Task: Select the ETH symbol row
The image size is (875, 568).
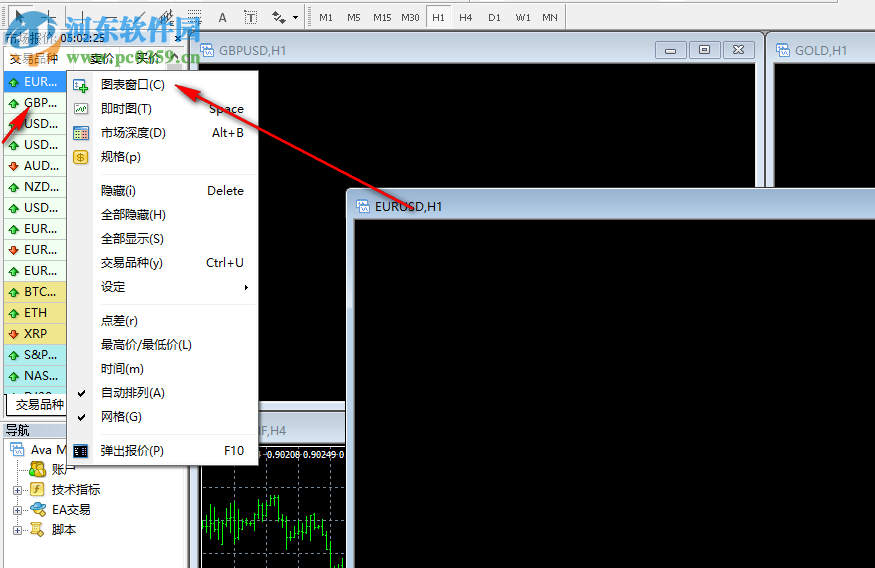Action: pos(35,312)
